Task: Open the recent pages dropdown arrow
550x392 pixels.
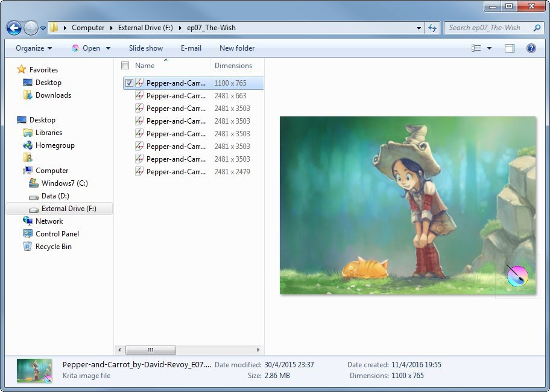Action: (x=43, y=28)
